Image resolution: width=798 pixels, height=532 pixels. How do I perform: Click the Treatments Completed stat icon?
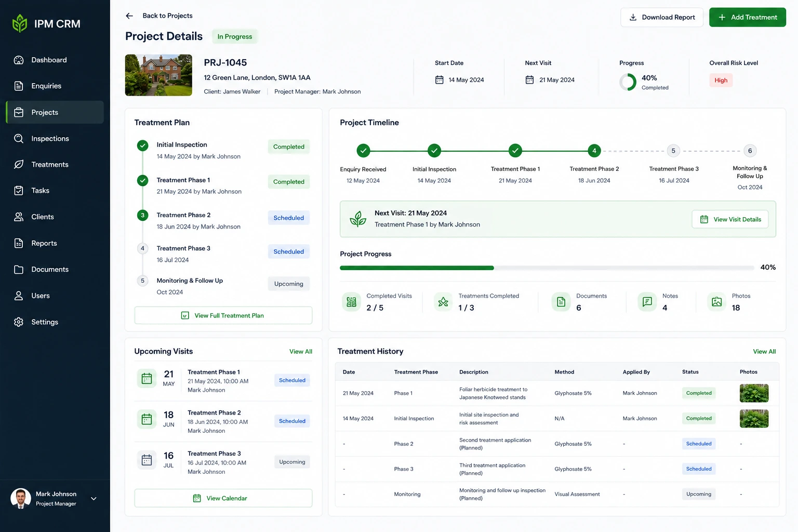443,302
